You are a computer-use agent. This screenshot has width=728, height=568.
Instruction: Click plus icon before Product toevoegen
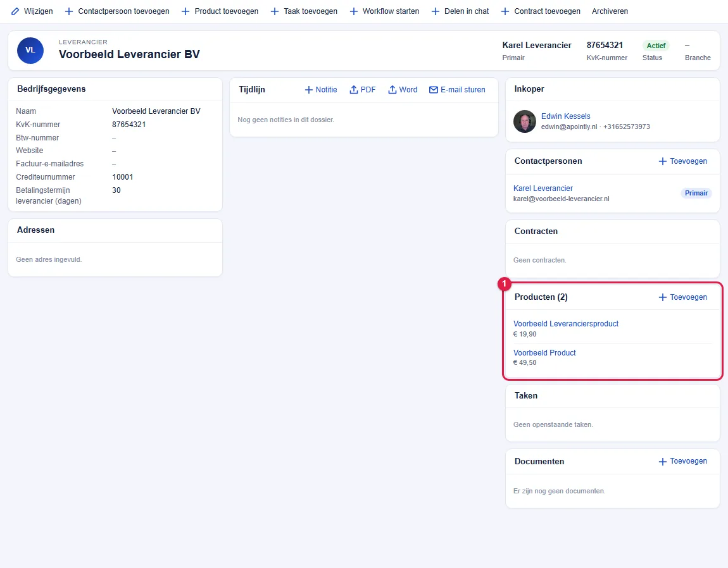(x=185, y=11)
